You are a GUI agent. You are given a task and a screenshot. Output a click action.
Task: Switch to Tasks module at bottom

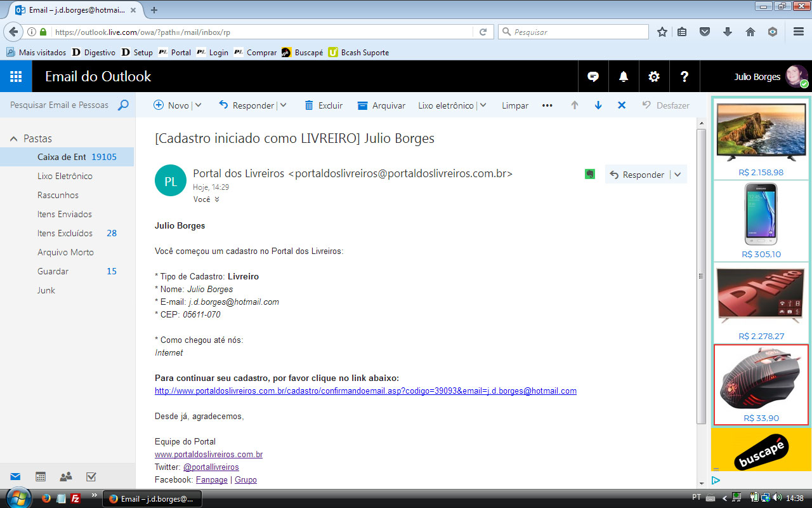pyautogui.click(x=91, y=477)
